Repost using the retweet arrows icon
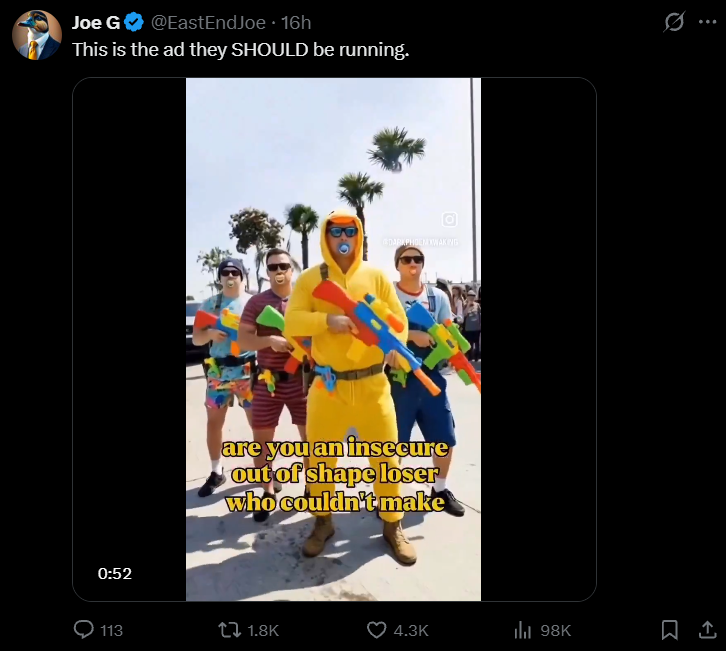Viewport: 726px width, 651px height. click(x=230, y=630)
